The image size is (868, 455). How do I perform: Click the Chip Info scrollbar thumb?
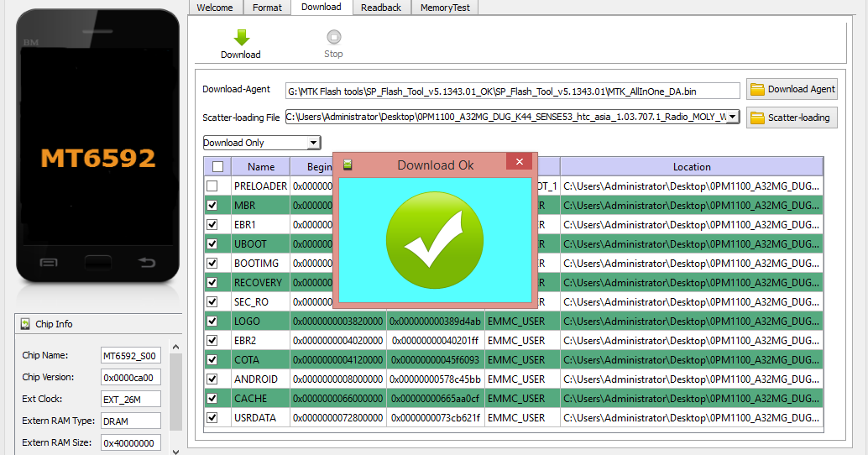175,391
